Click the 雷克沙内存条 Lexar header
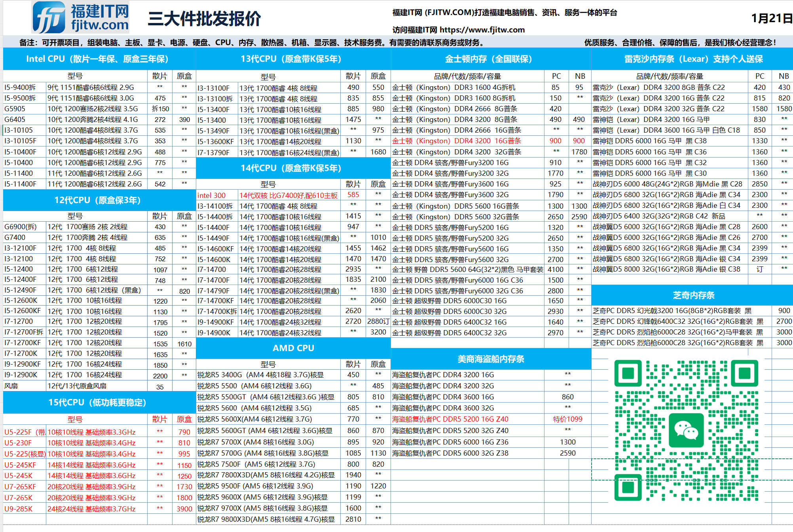The image size is (793, 532). (693, 59)
